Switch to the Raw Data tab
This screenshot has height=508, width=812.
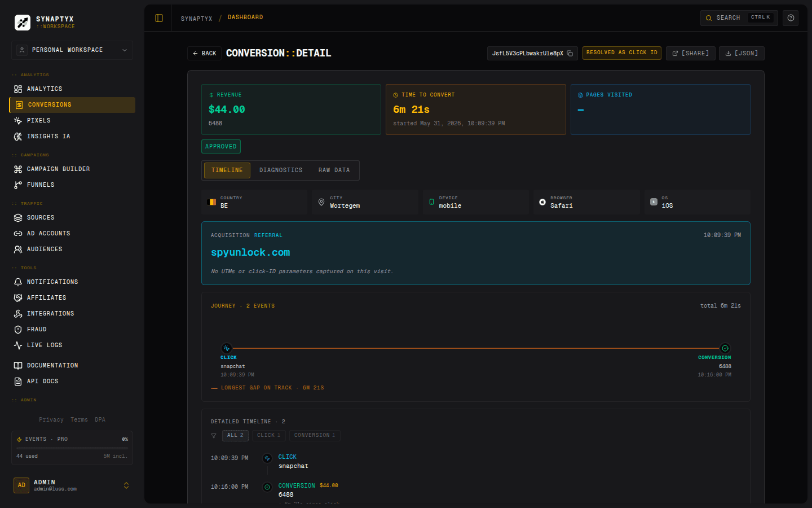click(334, 170)
